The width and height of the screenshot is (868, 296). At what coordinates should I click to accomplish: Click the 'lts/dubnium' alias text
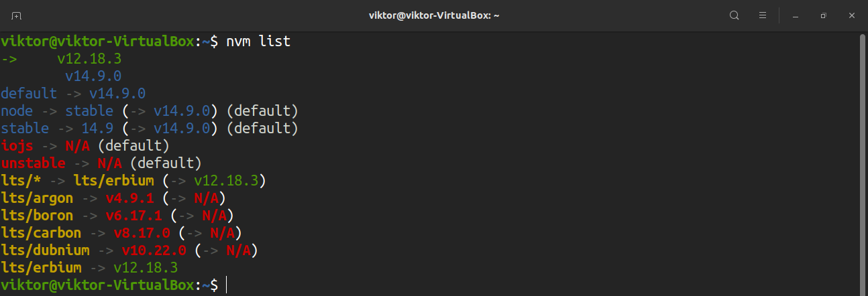pyautogui.click(x=45, y=250)
